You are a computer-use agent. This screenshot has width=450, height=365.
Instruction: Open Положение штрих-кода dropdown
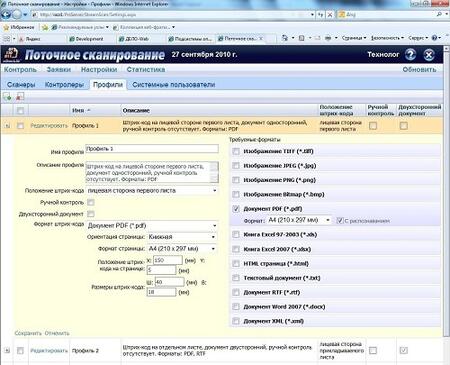(x=152, y=191)
